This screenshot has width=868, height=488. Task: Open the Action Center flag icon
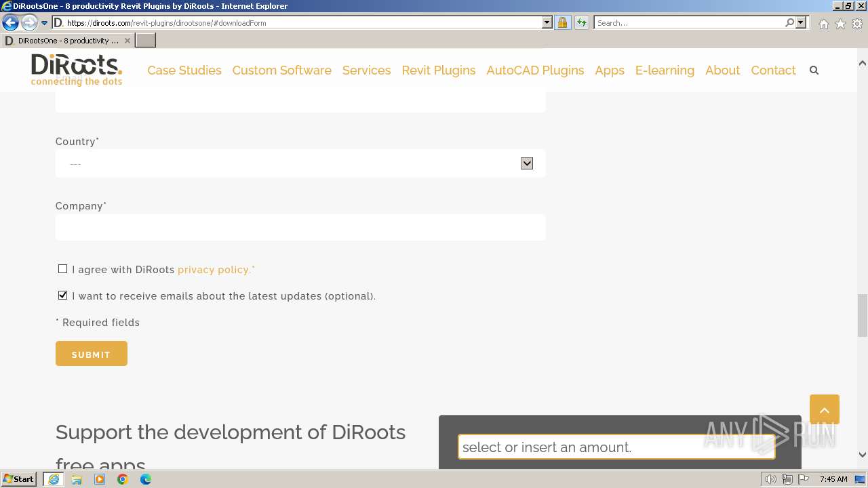(803, 479)
